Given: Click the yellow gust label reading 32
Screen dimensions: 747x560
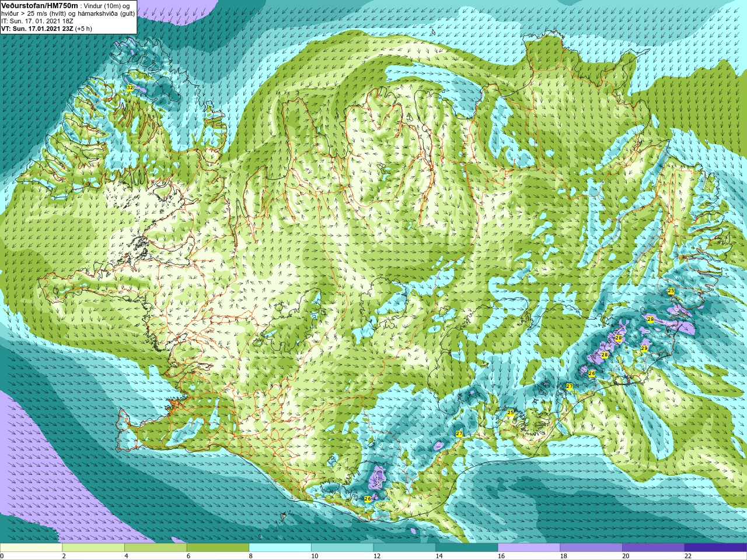Looking at the screenshot, I should click(130, 87).
